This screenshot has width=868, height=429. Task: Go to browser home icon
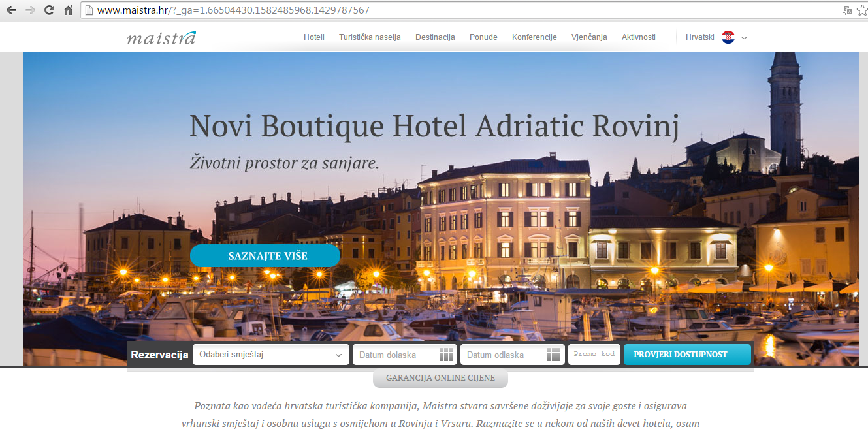(x=69, y=10)
